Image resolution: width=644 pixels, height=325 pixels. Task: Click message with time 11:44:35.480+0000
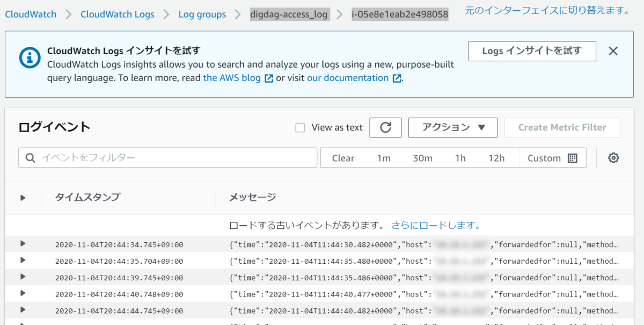(424, 262)
